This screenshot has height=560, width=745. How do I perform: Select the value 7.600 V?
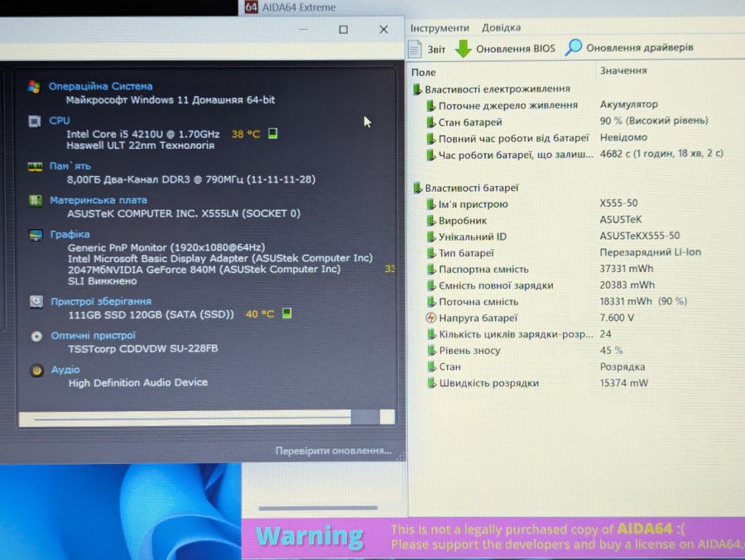(x=617, y=318)
